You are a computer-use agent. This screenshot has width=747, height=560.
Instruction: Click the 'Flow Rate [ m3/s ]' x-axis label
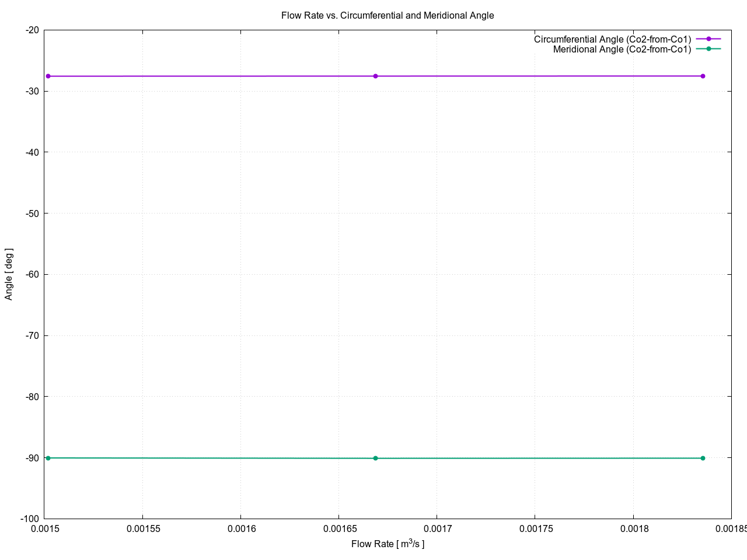click(x=388, y=544)
